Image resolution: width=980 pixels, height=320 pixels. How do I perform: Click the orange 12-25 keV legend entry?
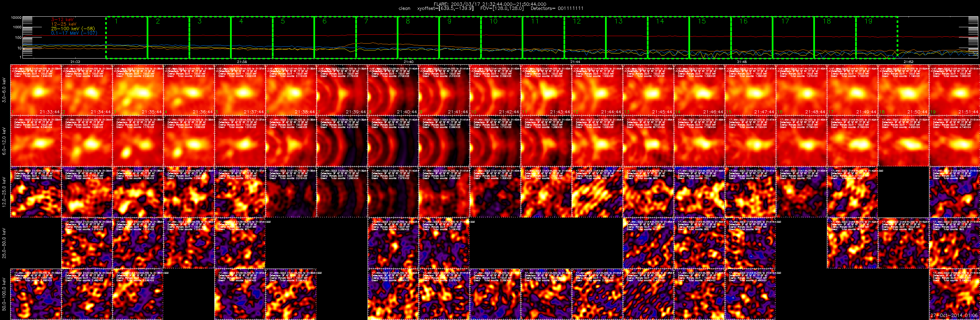pos(64,24)
